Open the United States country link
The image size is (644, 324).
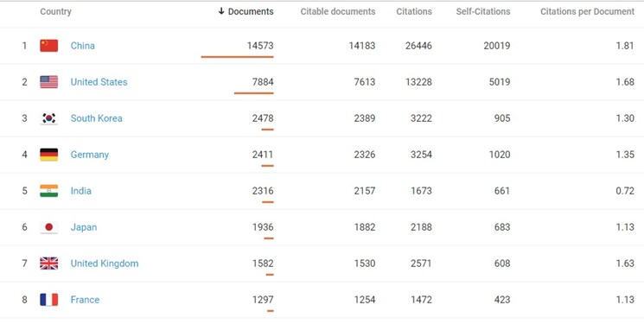[99, 82]
